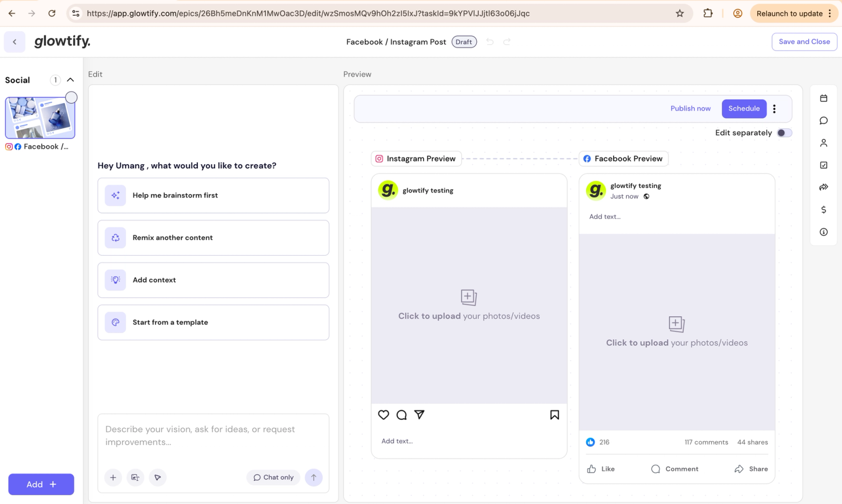Viewport: 842px width, 504px height.
Task: Click the undo arrow next to Draft
Action: pyautogui.click(x=490, y=42)
